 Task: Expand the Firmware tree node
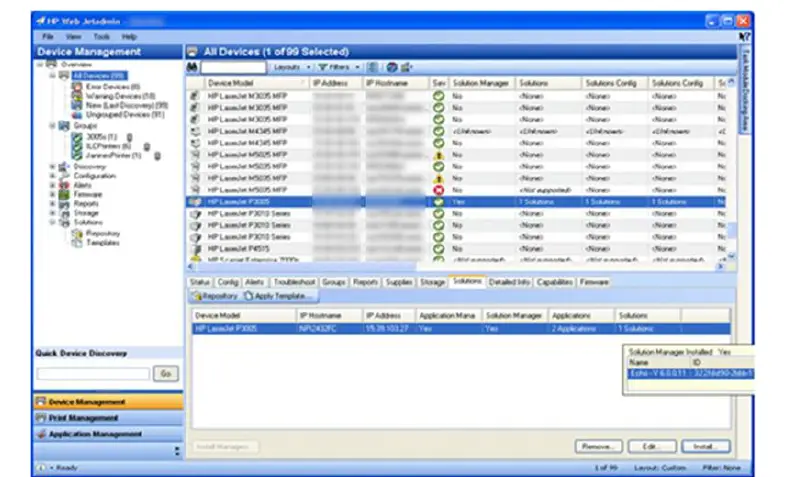(x=52, y=194)
